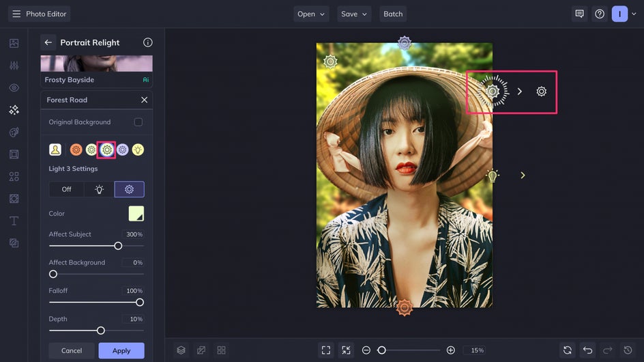Edit the Falloff 100% value field
This screenshot has width=644, height=362.
(x=134, y=291)
